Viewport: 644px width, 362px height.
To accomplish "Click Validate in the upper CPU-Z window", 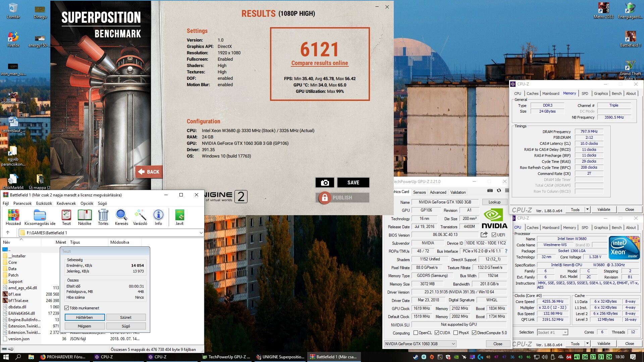I will point(604,209).
